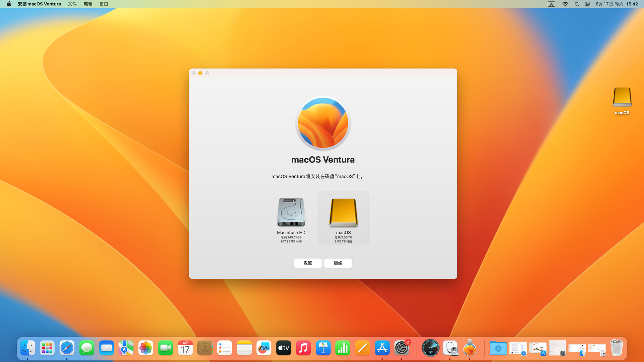Click the Install macOS Ventura dock icon
The width and height of the screenshot is (644, 362).
pos(469,348)
